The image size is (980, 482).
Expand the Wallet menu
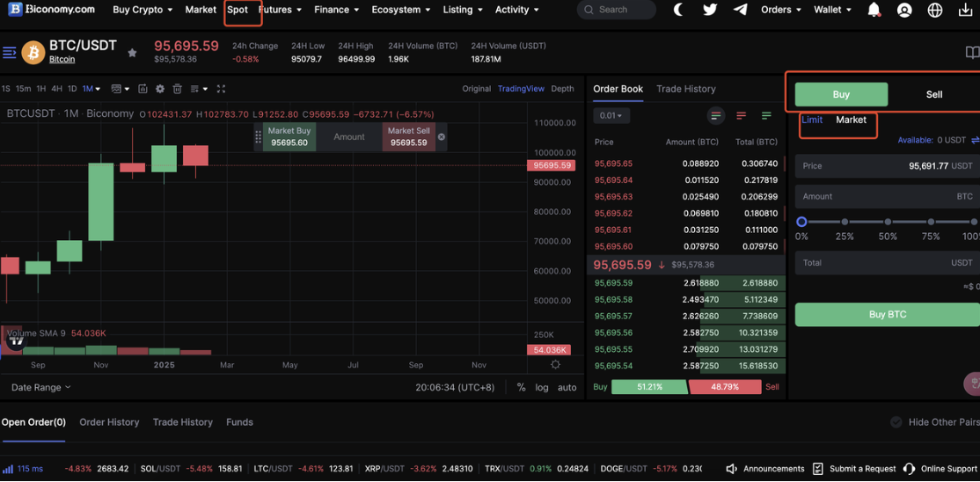tap(832, 10)
